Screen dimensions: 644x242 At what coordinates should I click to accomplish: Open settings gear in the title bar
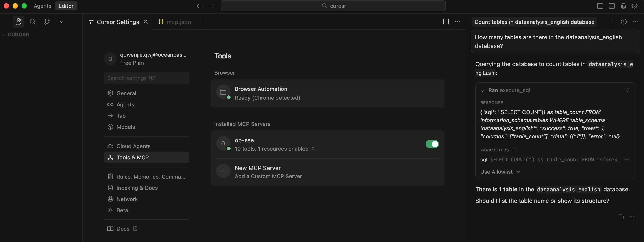click(x=635, y=6)
